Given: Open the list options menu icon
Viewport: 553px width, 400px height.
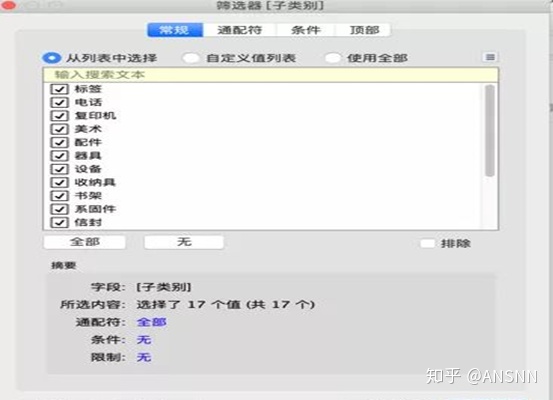Looking at the screenshot, I should (490, 57).
